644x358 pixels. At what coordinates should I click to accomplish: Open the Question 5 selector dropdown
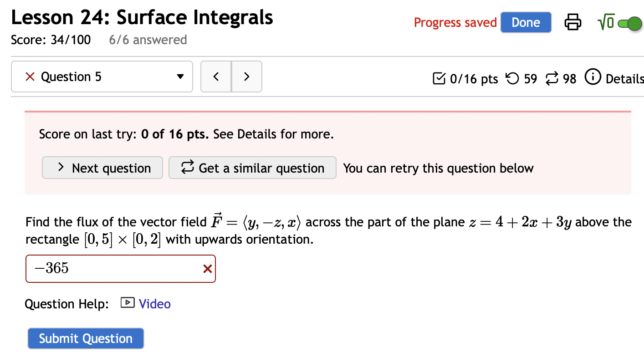[180, 77]
